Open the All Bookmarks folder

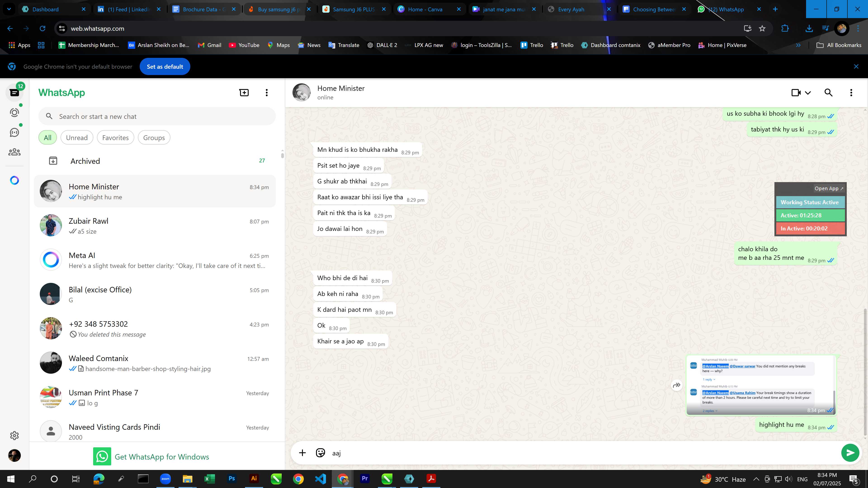pos(839,45)
